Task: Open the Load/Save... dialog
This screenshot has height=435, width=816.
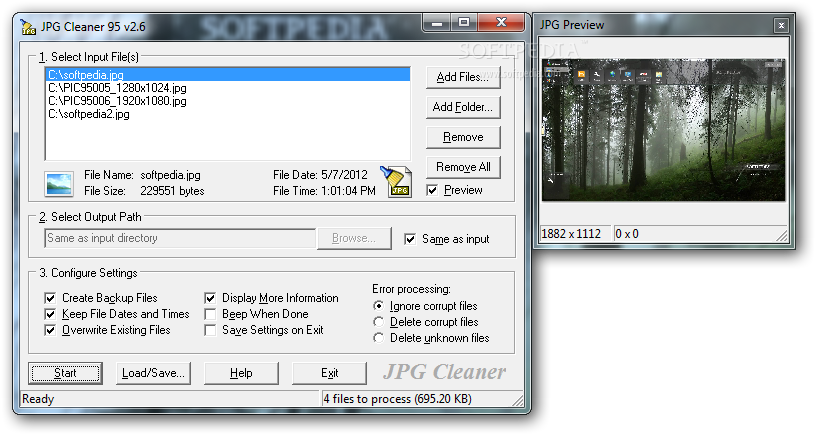Action: [153, 373]
